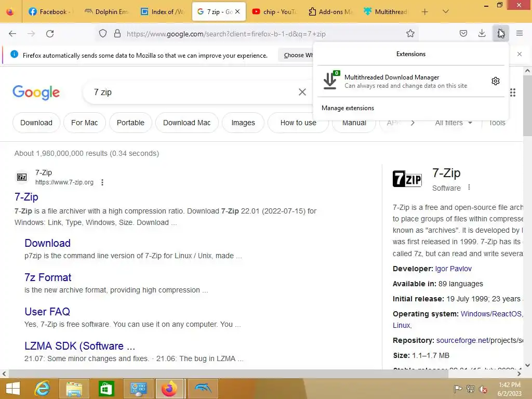
Task: Close the 7 zip Google tab
Action: [x=237, y=11]
